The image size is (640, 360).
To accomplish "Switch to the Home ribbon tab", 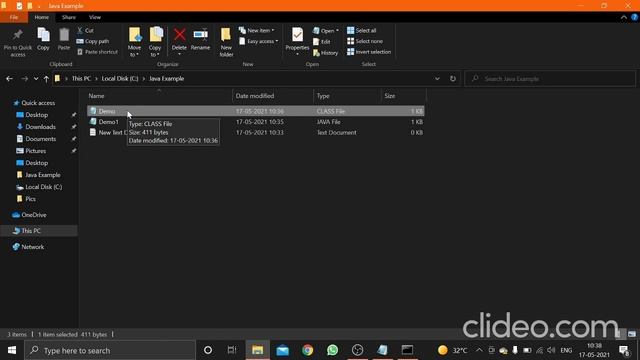I will pyautogui.click(x=42, y=17).
